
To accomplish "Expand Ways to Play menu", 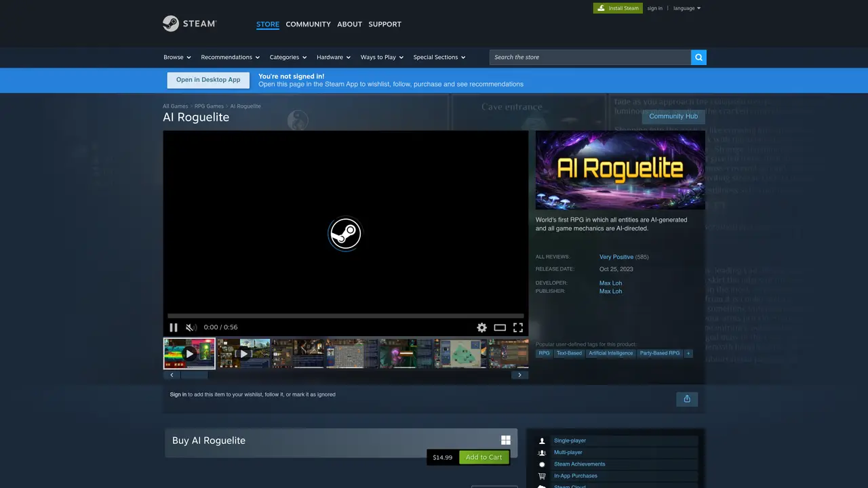I will pyautogui.click(x=382, y=57).
